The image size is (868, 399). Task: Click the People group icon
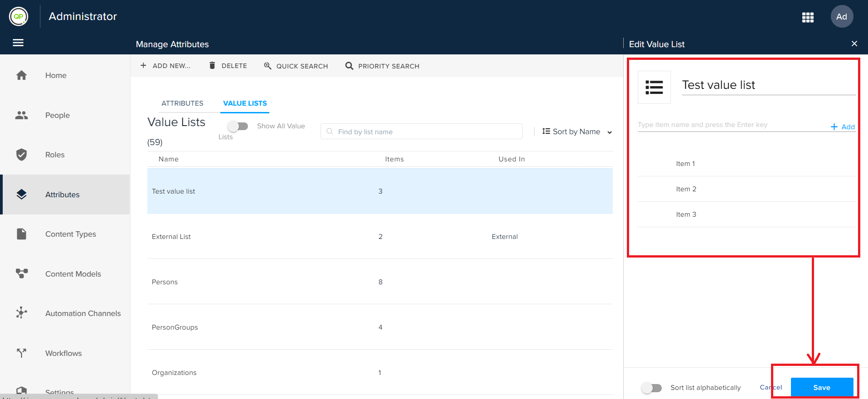click(x=21, y=115)
